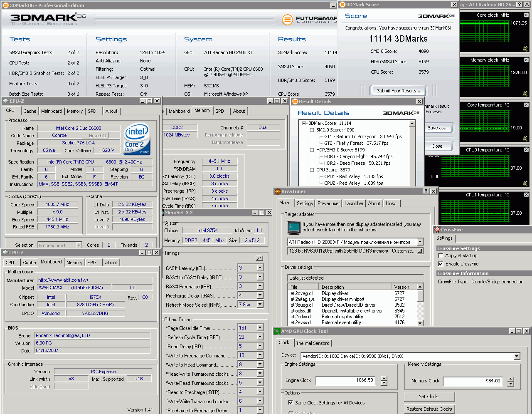Open the About tab in bottom CPU-Z window

(x=111, y=263)
